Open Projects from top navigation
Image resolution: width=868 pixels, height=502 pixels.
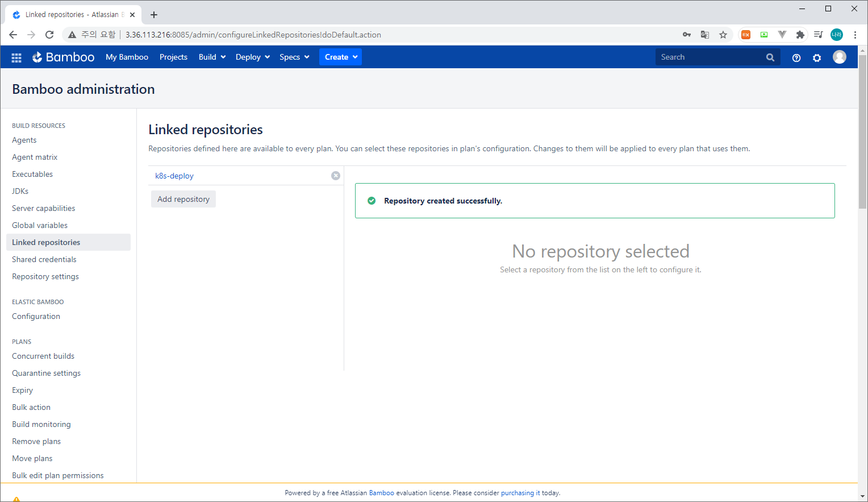pos(173,57)
